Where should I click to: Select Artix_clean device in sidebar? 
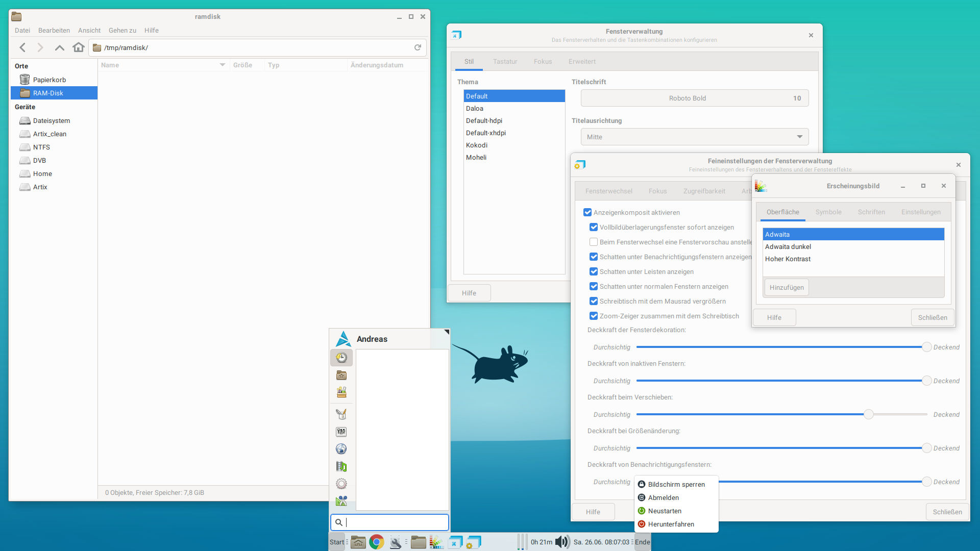point(54,134)
